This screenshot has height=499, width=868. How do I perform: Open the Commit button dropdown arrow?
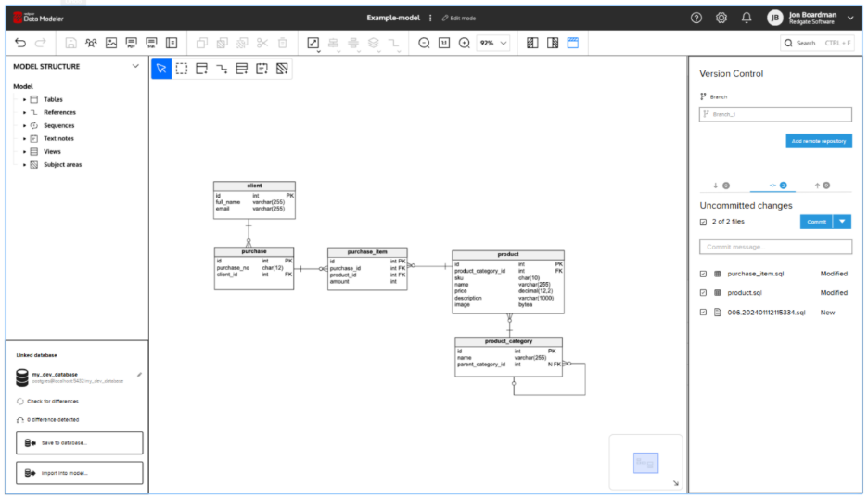(842, 222)
